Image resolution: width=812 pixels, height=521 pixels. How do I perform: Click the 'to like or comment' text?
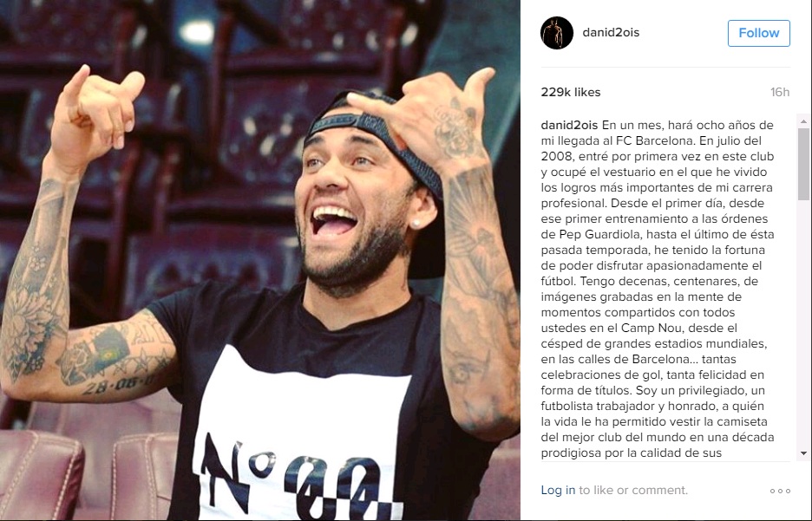[x=633, y=490]
